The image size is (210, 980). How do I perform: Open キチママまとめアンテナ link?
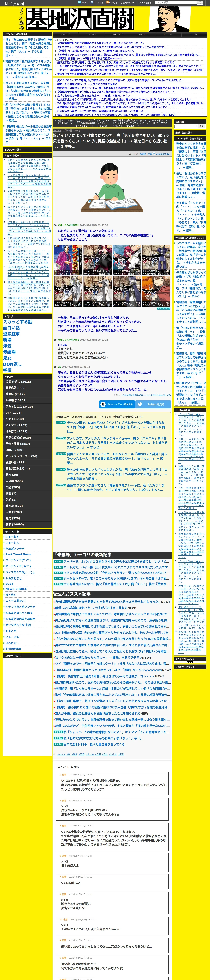[x=20, y=607]
